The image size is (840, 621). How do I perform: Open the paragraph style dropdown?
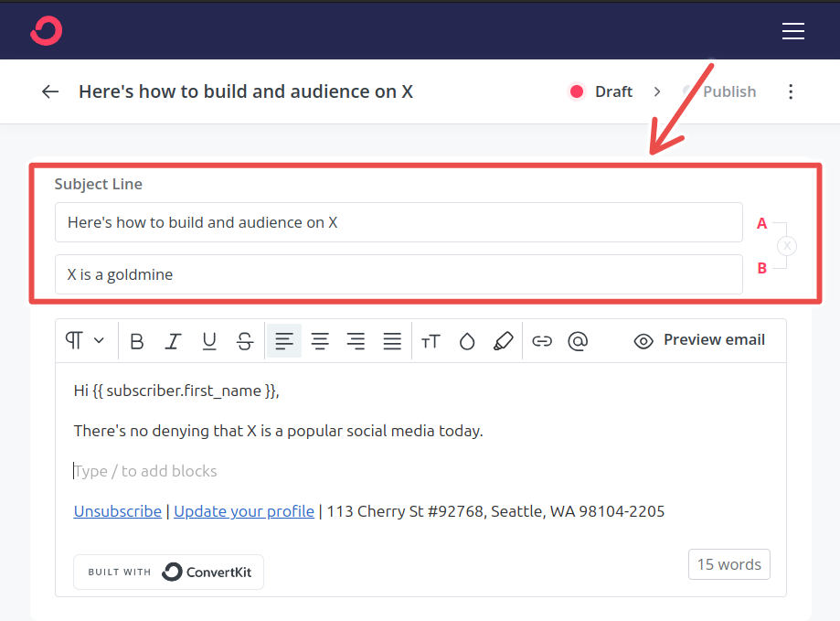coord(84,340)
